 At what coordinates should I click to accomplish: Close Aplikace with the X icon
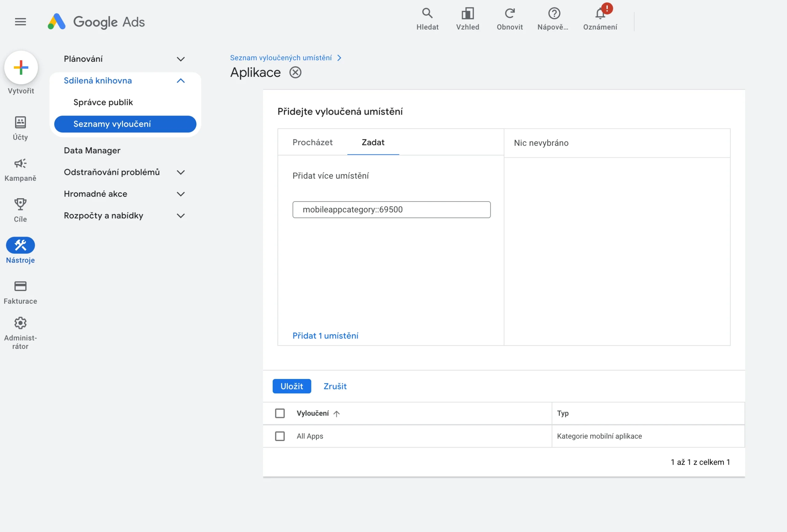295,73
